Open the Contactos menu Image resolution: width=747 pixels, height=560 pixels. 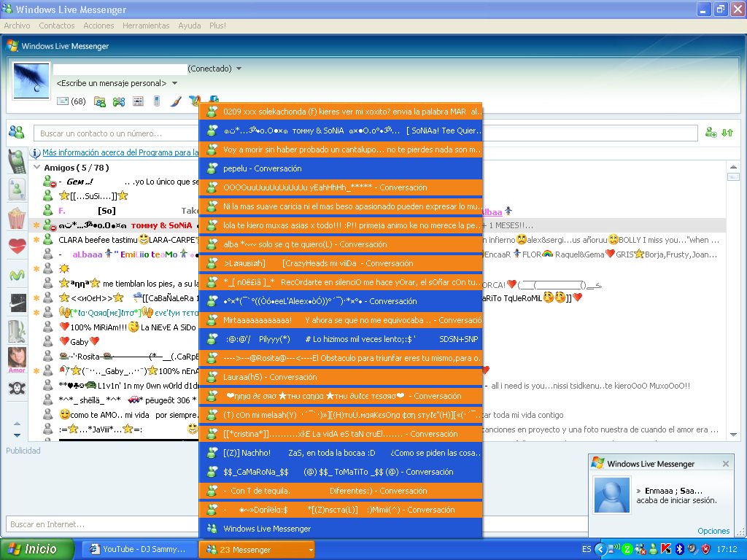point(56,25)
